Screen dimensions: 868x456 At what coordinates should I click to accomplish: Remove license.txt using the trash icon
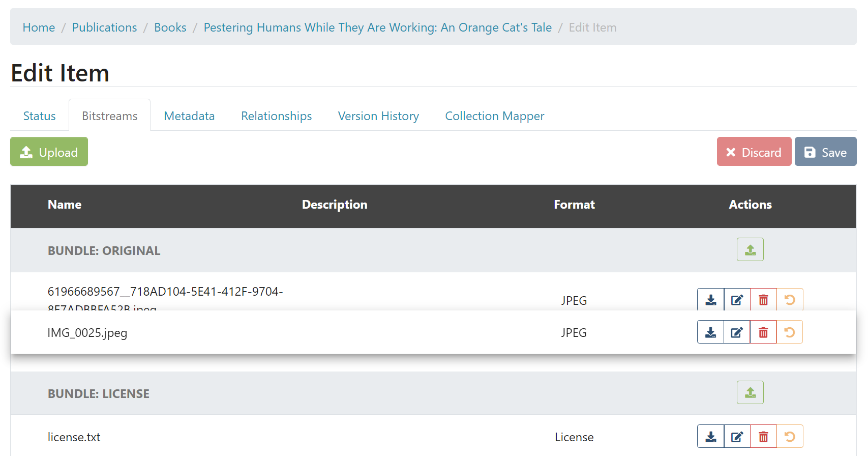(x=763, y=437)
